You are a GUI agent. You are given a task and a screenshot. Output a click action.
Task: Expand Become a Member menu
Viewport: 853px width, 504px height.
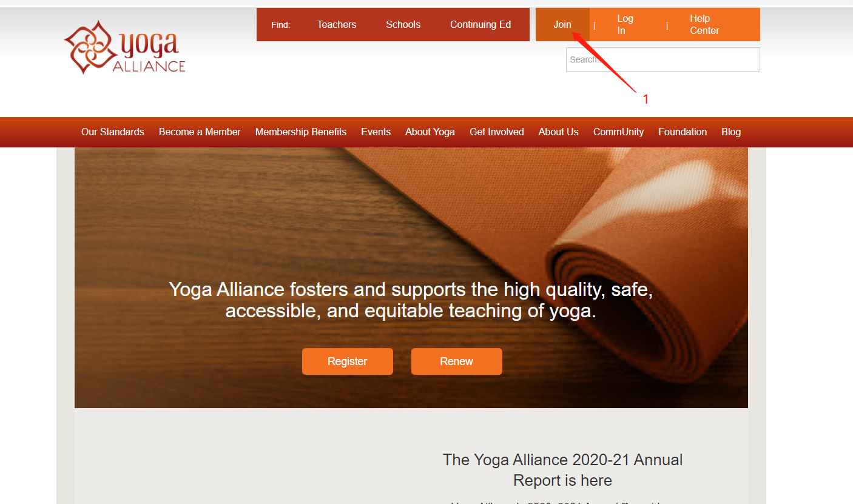pyautogui.click(x=200, y=132)
